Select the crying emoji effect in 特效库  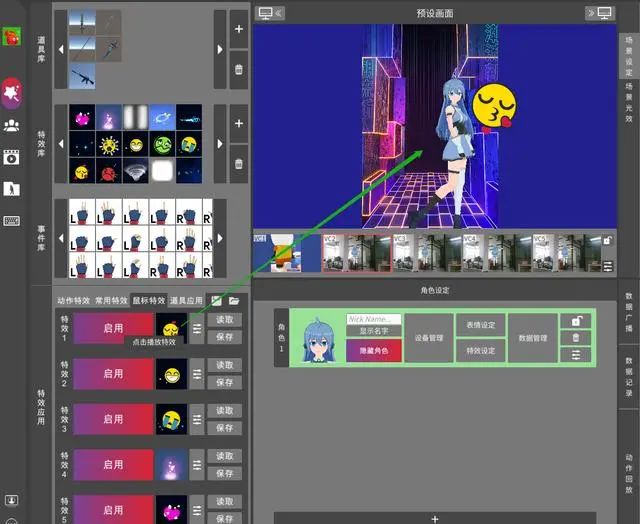[189, 144]
